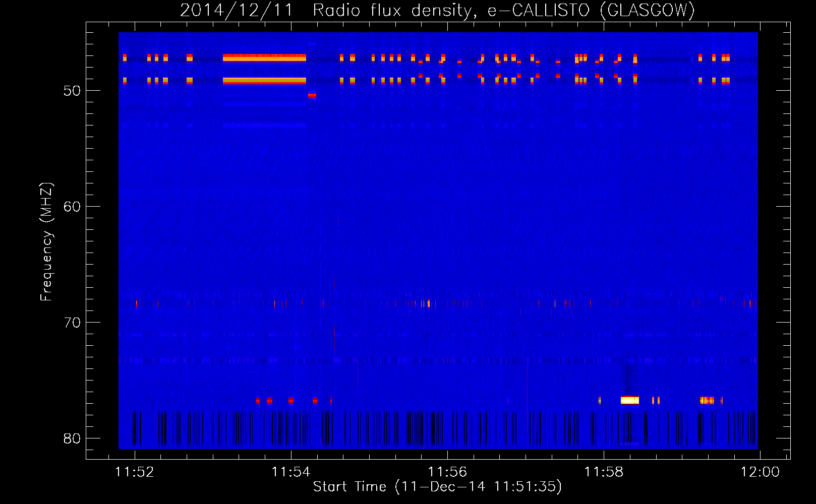816x504 pixels.
Task: Click the "Frequency (MHZ)" axis label
Action: pos(46,242)
